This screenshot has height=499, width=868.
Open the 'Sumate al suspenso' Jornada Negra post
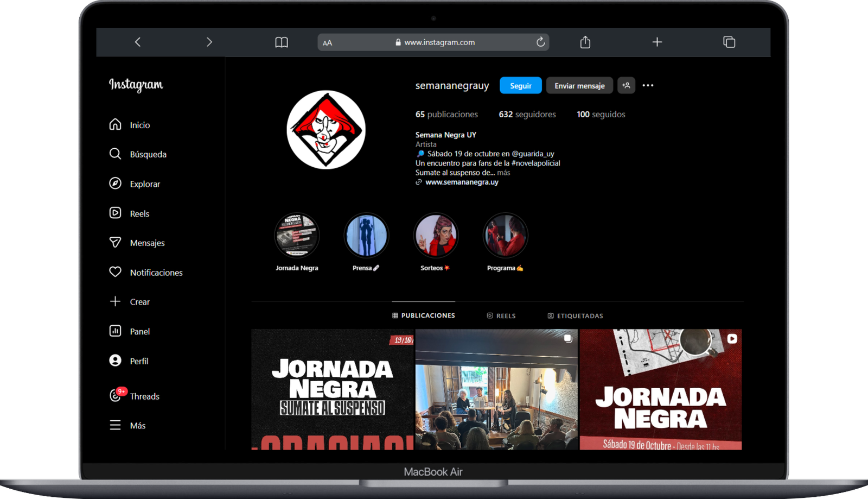332,389
